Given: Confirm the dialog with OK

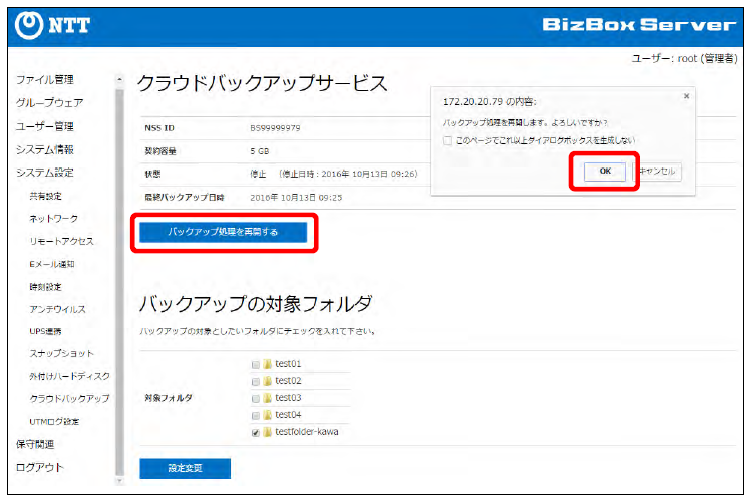Looking at the screenshot, I should pyautogui.click(x=605, y=171).
